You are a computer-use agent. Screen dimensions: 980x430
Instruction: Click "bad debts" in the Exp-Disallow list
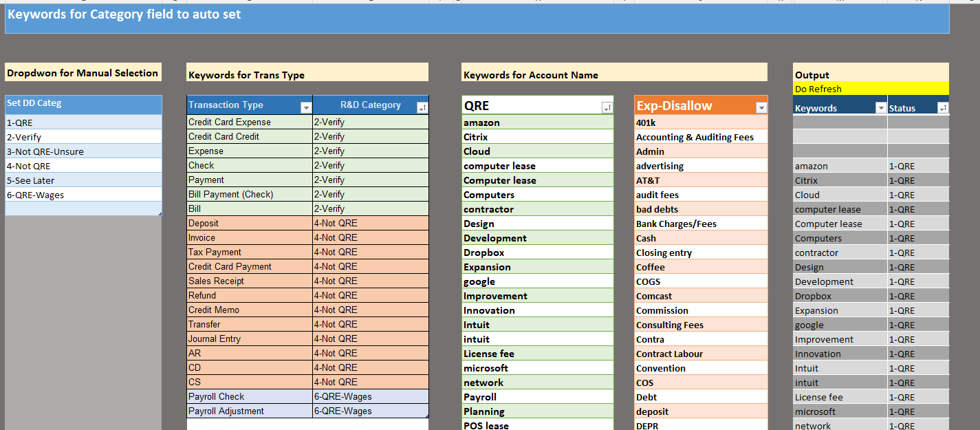coord(653,209)
